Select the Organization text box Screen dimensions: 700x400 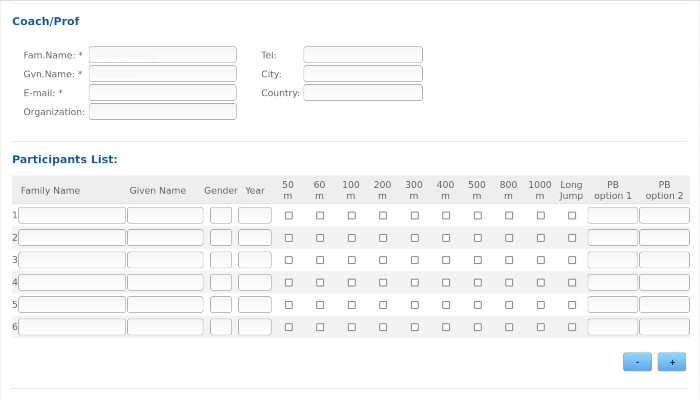pos(163,112)
